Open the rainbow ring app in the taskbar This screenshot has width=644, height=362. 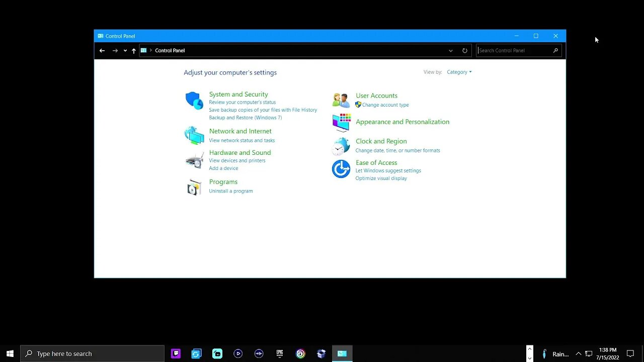[x=300, y=353]
